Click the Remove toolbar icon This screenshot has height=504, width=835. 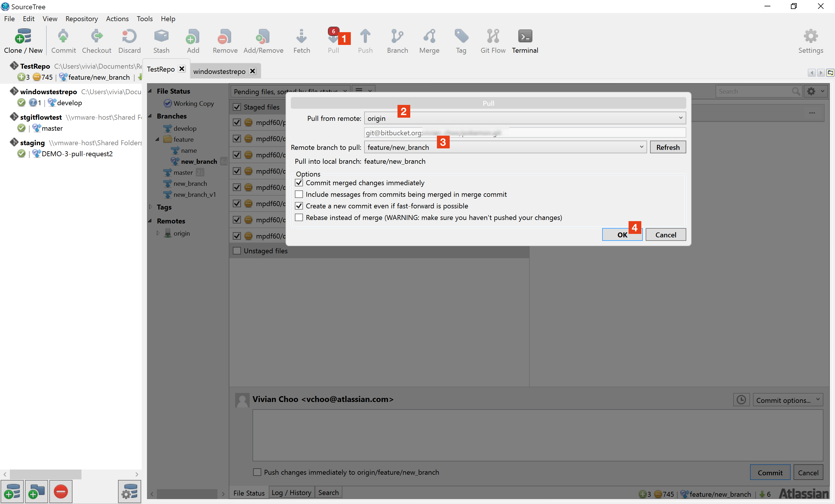click(x=225, y=36)
